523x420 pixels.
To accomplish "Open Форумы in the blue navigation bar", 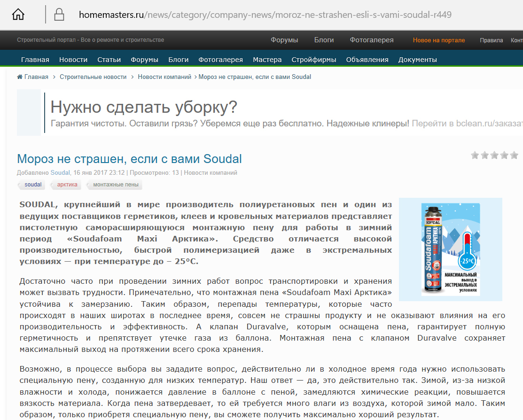I will click(x=144, y=60).
